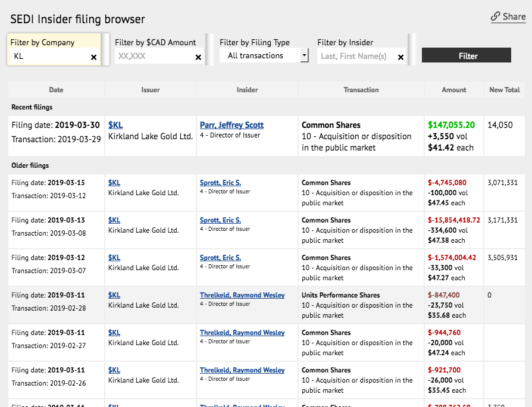This screenshot has width=532, height=407.
Task: Click the Date column header
Action: click(x=56, y=90)
